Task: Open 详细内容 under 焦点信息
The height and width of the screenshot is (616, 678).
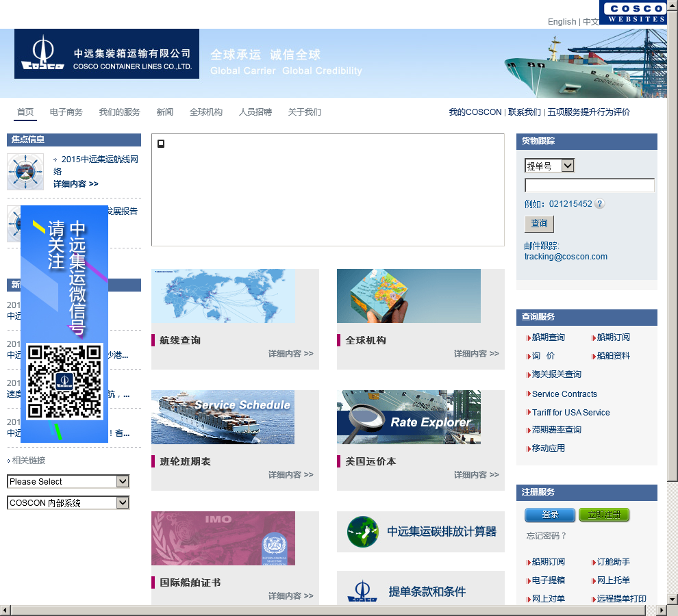Action: point(75,183)
